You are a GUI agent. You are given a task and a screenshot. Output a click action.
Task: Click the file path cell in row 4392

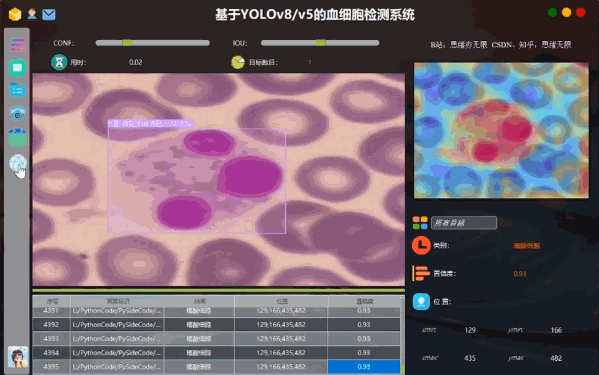(x=117, y=325)
